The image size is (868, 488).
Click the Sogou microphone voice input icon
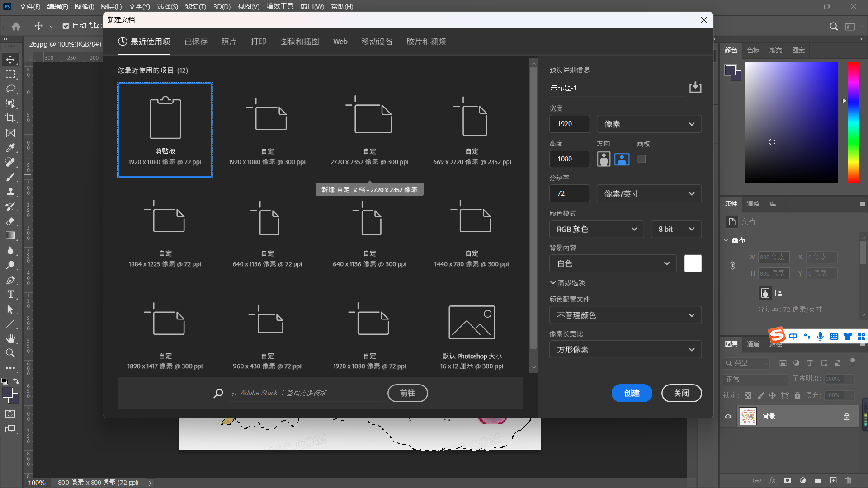tap(820, 336)
